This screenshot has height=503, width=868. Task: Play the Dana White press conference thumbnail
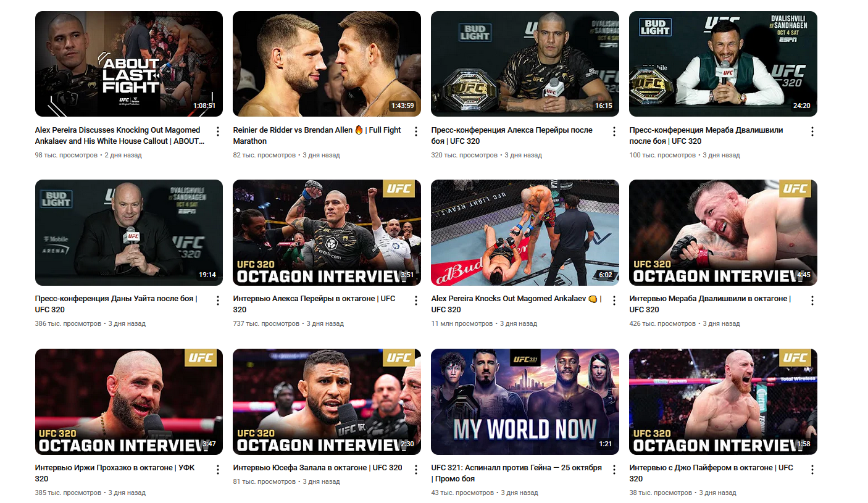(x=129, y=233)
